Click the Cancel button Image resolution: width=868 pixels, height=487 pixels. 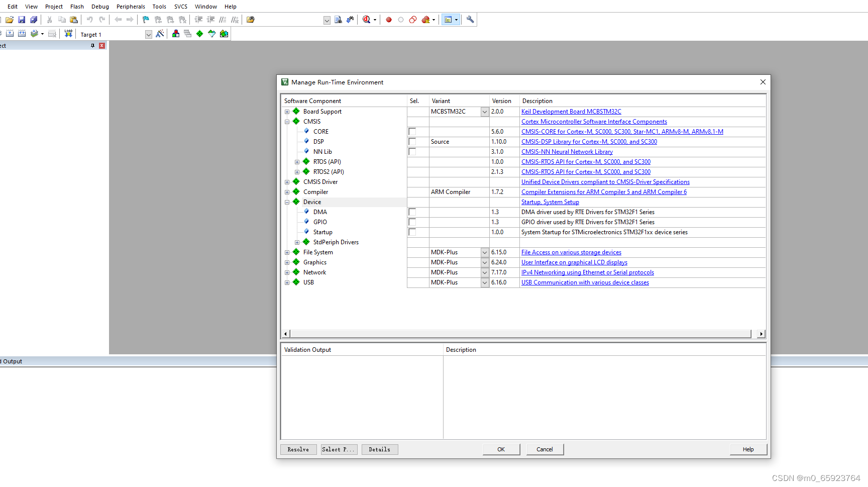point(545,449)
